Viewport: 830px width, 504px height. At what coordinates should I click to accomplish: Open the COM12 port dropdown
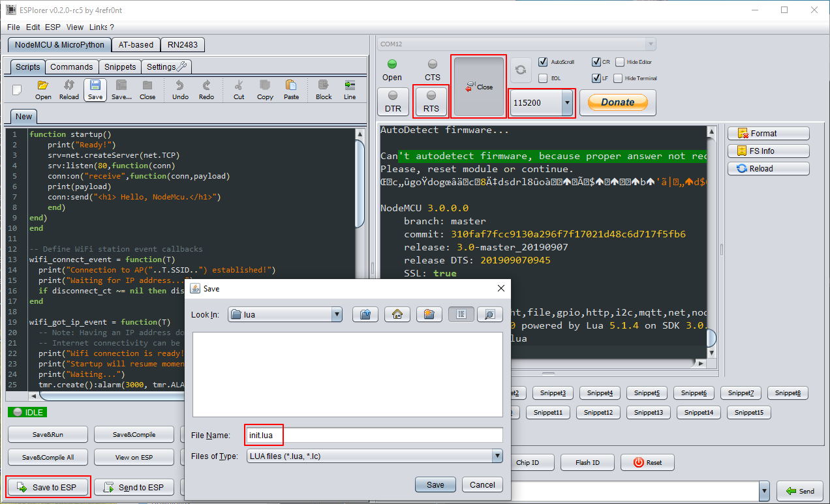(x=650, y=44)
